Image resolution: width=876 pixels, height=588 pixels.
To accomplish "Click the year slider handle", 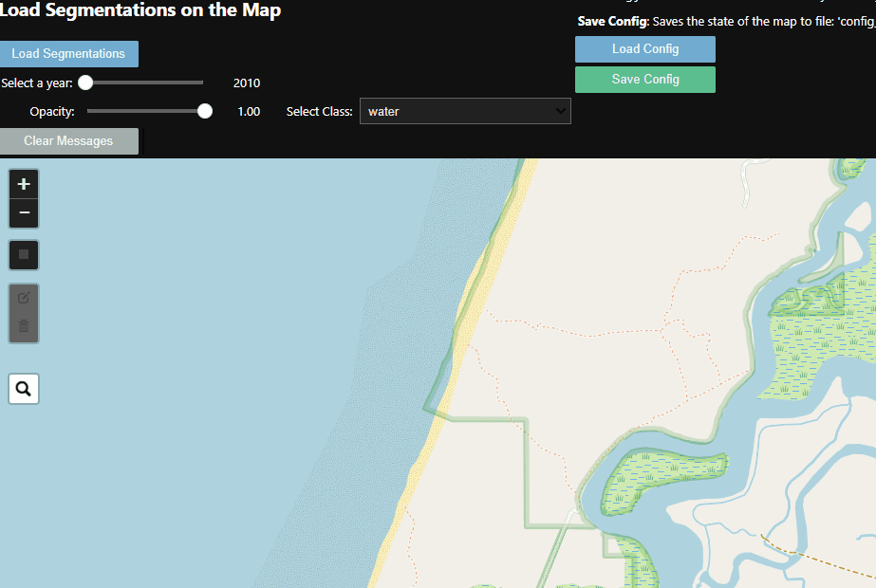I will click(x=85, y=83).
